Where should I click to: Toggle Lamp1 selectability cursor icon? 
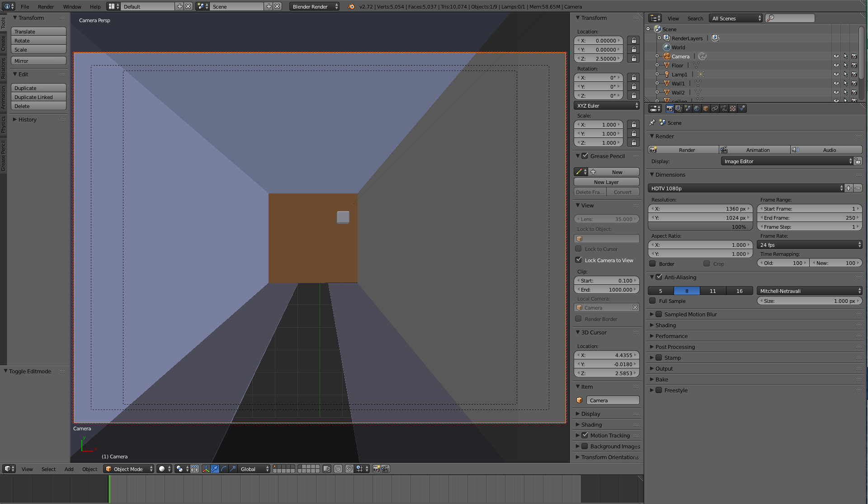tap(845, 75)
